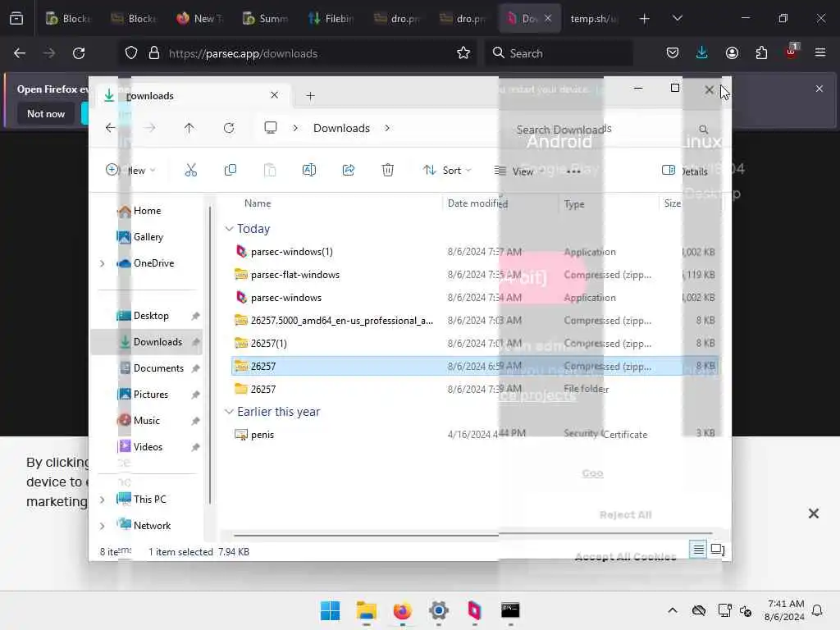Screen dimensions: 840x630
Task: Go up one folder level
Action: 189,128
